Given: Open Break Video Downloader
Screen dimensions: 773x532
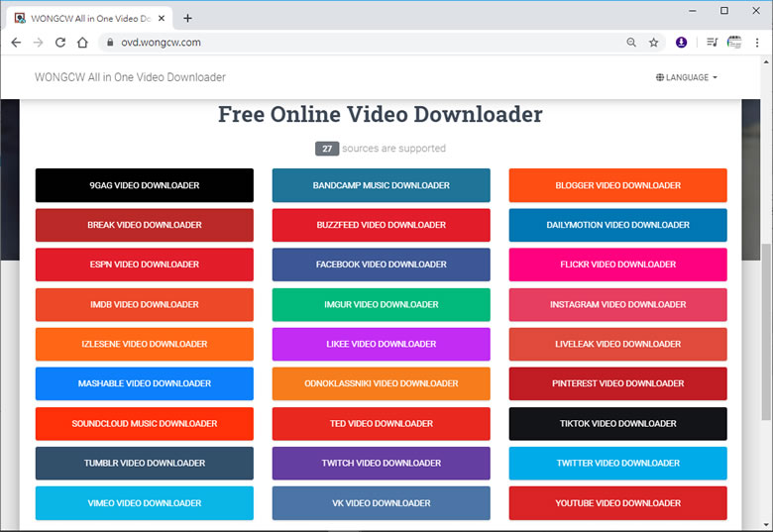Looking at the screenshot, I should [145, 225].
